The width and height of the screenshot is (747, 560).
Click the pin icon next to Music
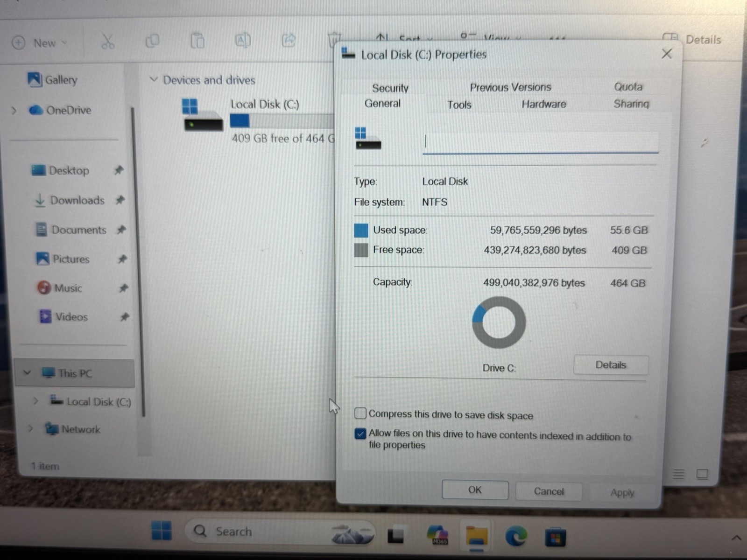tap(123, 288)
